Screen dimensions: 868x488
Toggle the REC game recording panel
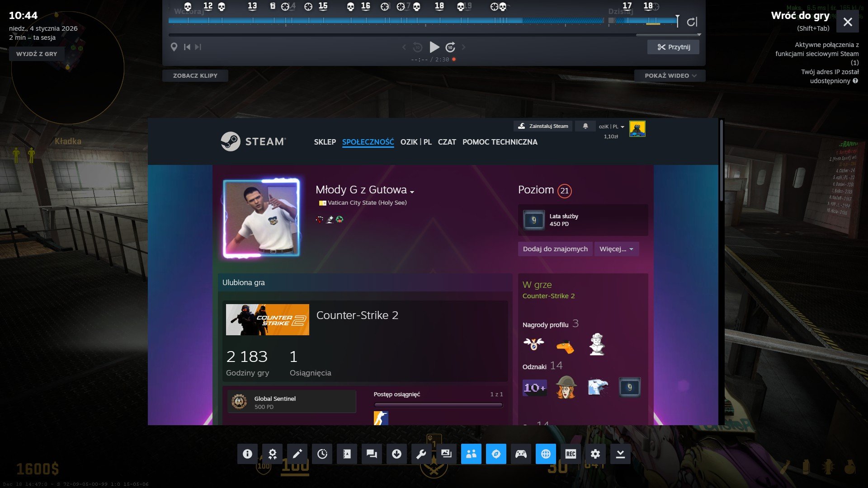[571, 454]
